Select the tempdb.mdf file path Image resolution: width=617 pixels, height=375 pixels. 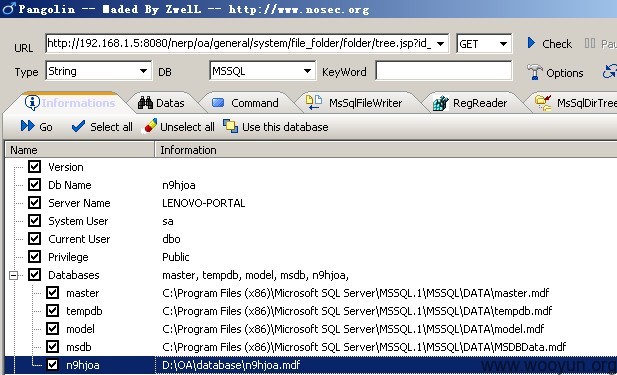(357, 311)
